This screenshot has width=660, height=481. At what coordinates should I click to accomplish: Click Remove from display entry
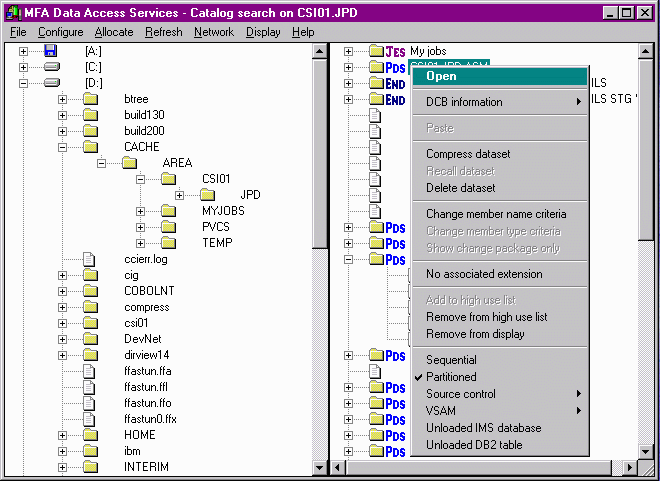point(475,334)
